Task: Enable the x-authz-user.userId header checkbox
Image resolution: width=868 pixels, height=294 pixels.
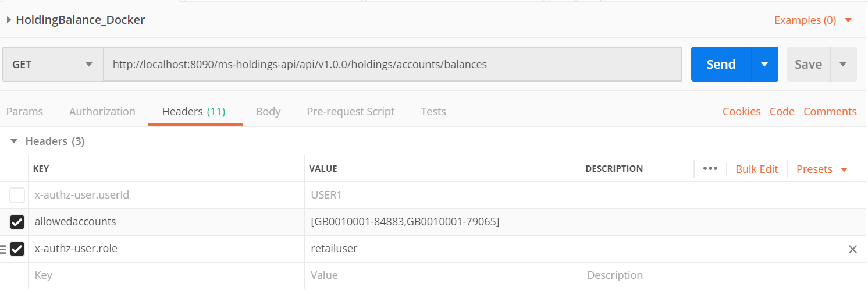Action: tap(17, 195)
